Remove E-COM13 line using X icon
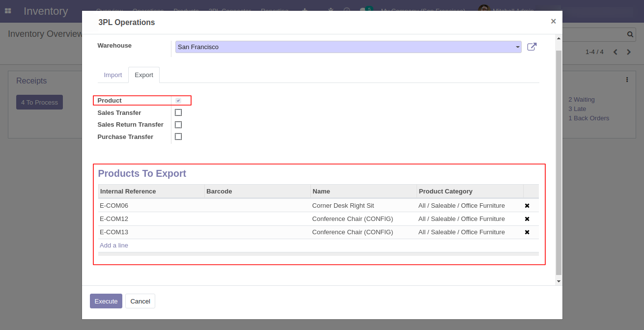 [x=527, y=232]
